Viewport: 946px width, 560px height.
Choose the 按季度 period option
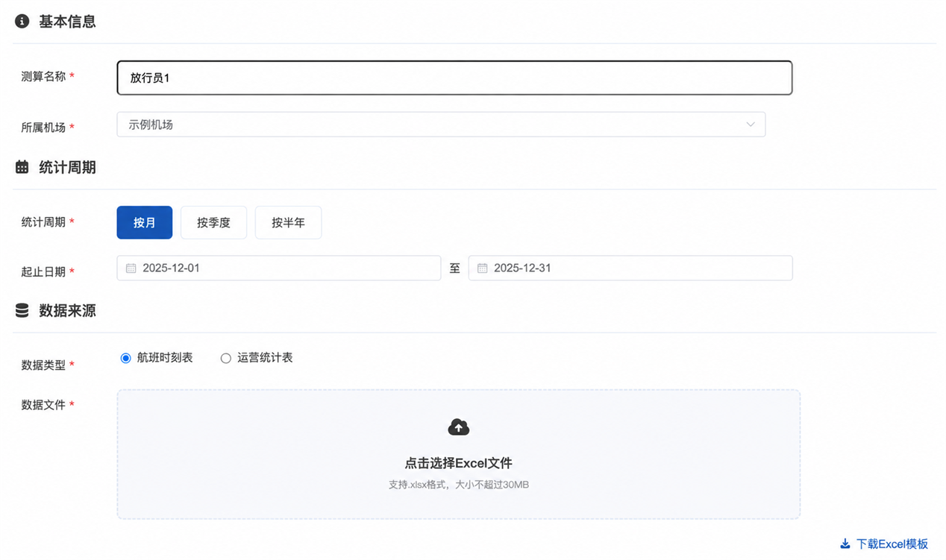(x=213, y=223)
